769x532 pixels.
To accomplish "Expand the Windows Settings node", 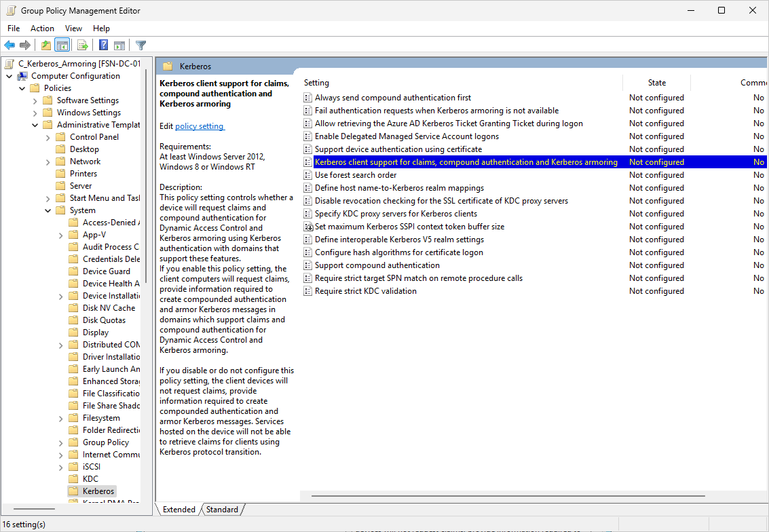I will (35, 113).
